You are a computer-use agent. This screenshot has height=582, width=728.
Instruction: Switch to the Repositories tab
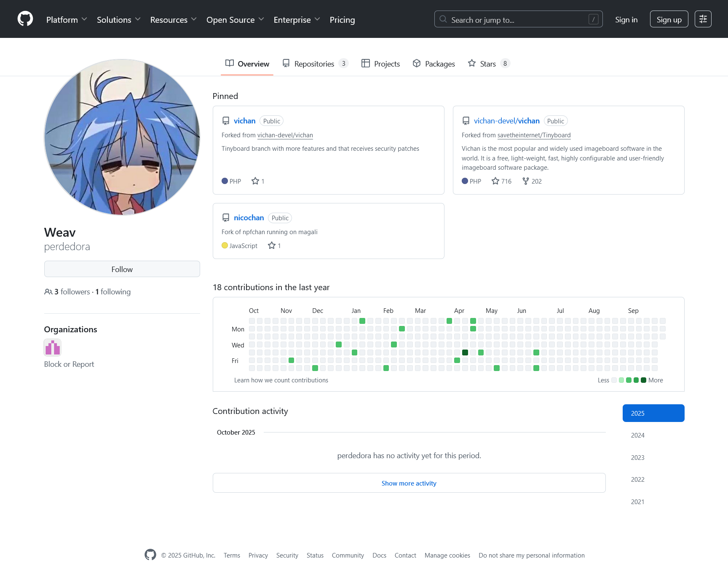click(x=315, y=64)
